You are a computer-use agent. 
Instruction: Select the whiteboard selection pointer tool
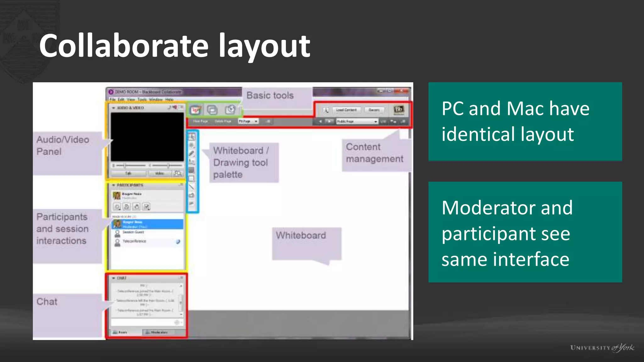pos(192,137)
